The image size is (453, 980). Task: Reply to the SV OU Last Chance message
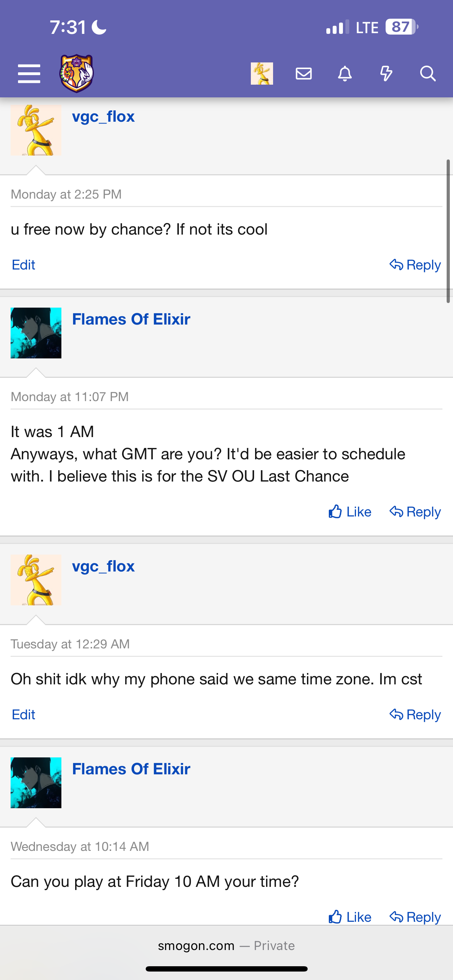tap(415, 512)
